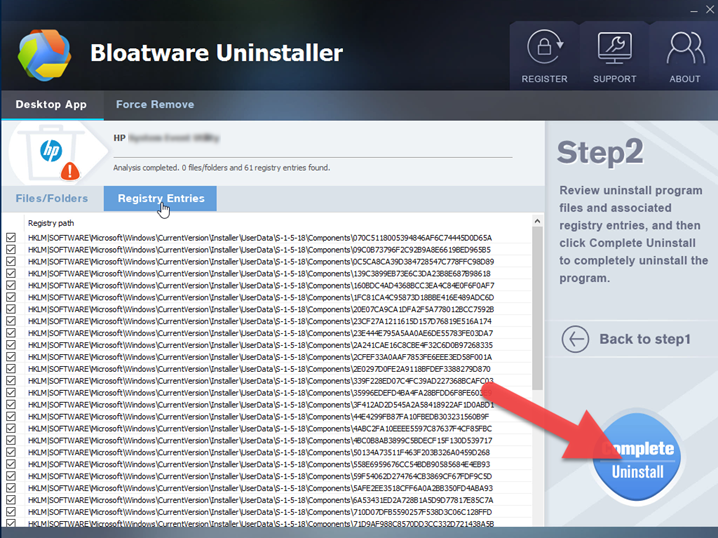Select registry path ending 558E6959676CC54BDB90585684E4EB93
This screenshot has width=718, height=538.
coord(259,464)
